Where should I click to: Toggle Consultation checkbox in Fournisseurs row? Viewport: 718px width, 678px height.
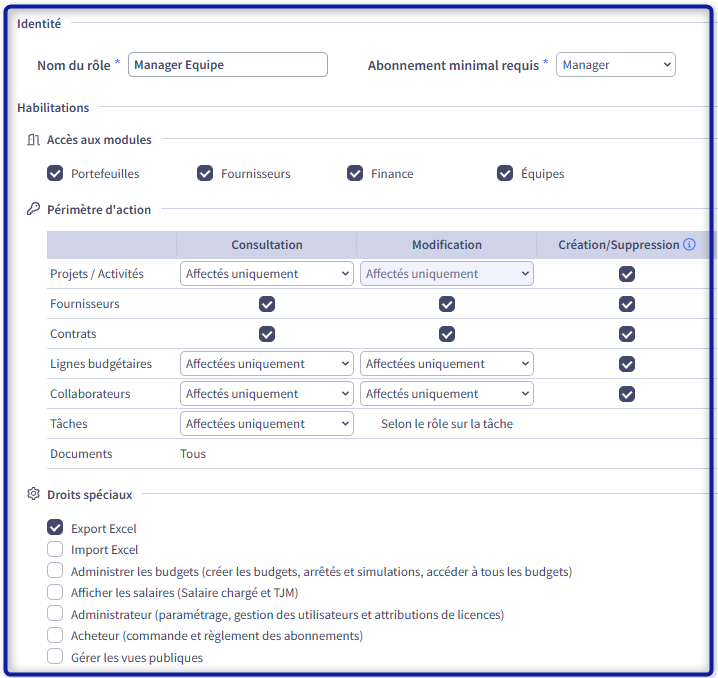267,304
